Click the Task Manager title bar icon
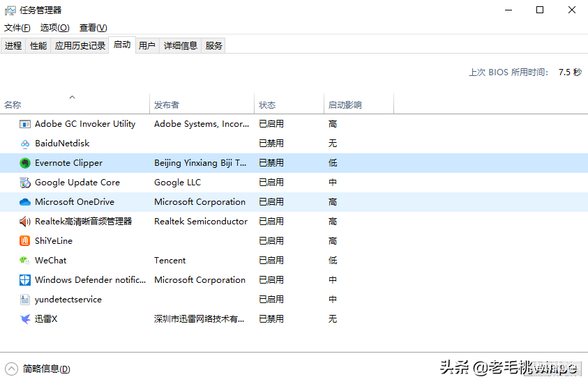The width and height of the screenshot is (588, 386). click(x=10, y=10)
